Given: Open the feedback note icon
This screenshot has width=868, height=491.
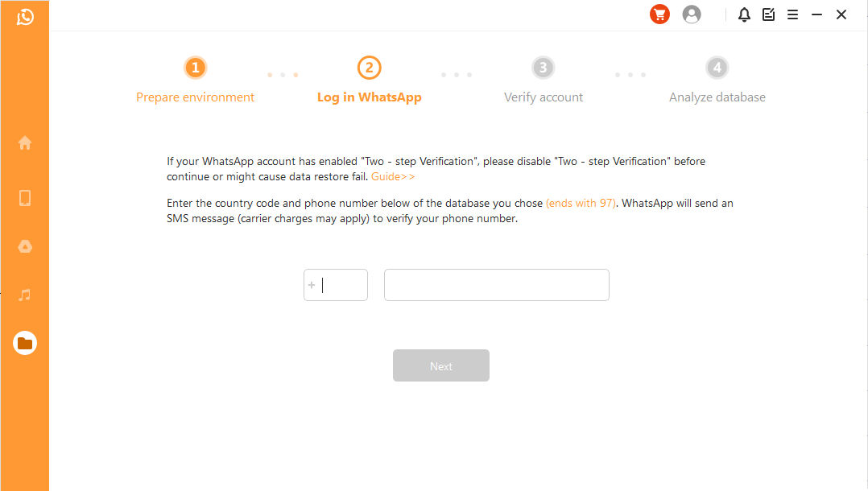Looking at the screenshot, I should (768, 14).
